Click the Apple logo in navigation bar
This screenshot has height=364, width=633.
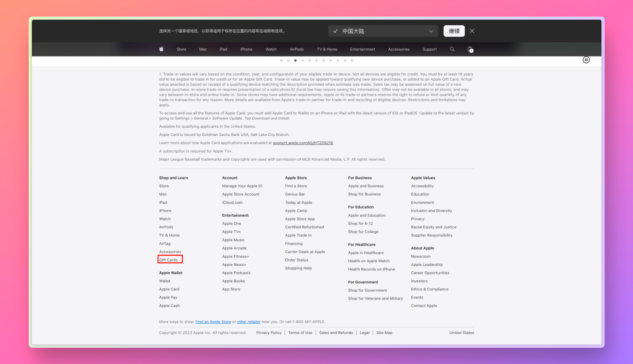161,49
